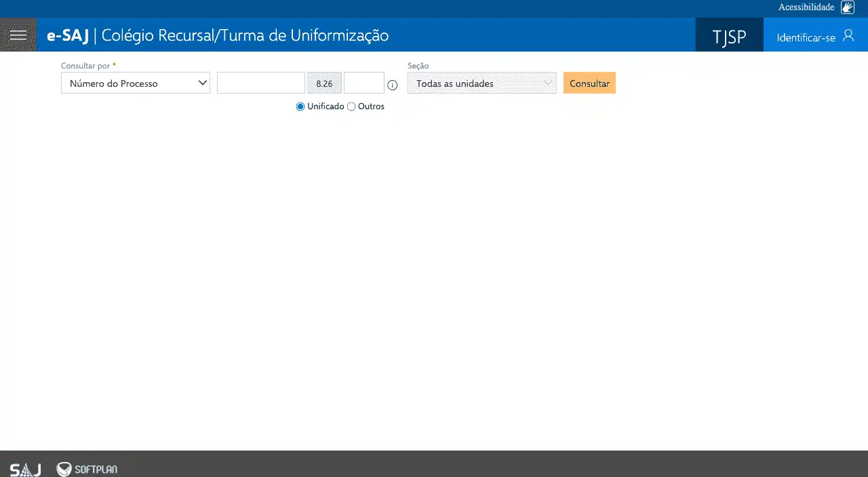Image resolution: width=868 pixels, height=477 pixels.
Task: Click the Consultar por field label
Action: pos(85,66)
